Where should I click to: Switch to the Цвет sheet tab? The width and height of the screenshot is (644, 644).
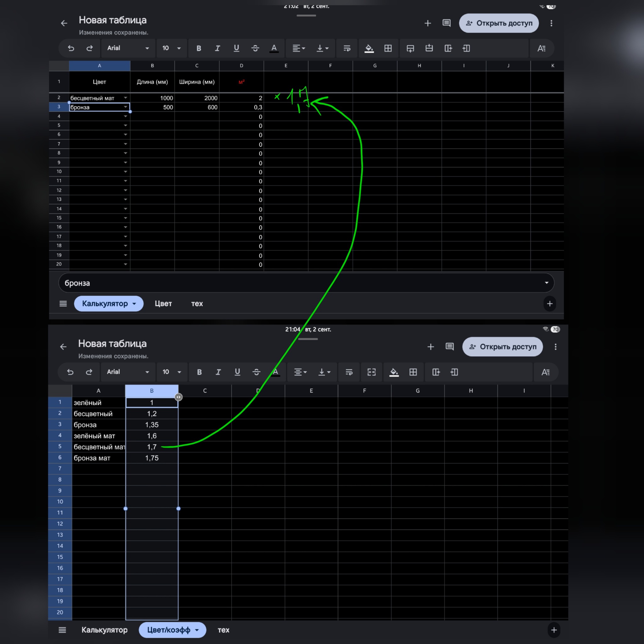point(163,304)
